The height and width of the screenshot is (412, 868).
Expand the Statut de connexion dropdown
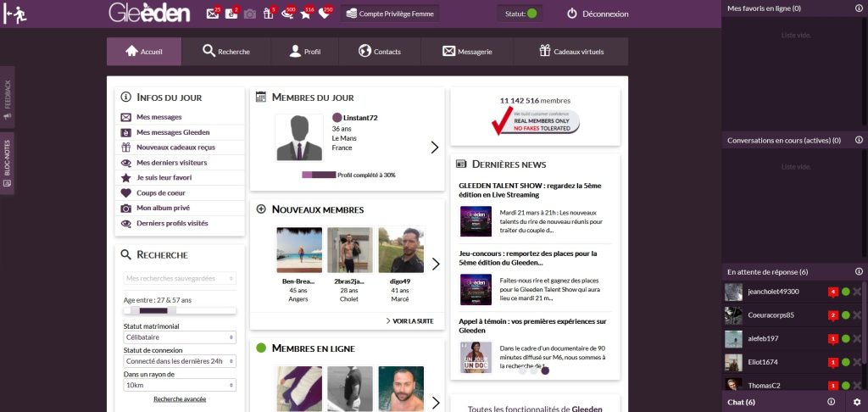point(180,361)
